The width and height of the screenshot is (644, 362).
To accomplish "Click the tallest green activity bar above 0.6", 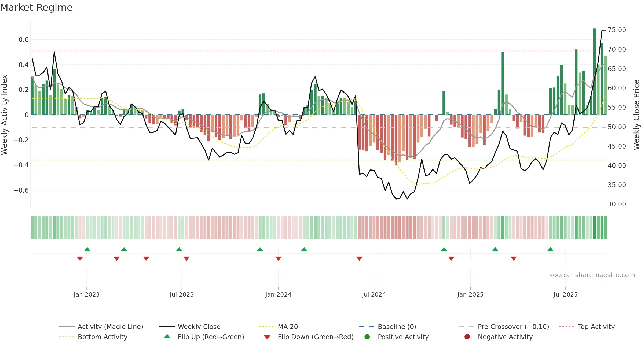I will click(595, 72).
